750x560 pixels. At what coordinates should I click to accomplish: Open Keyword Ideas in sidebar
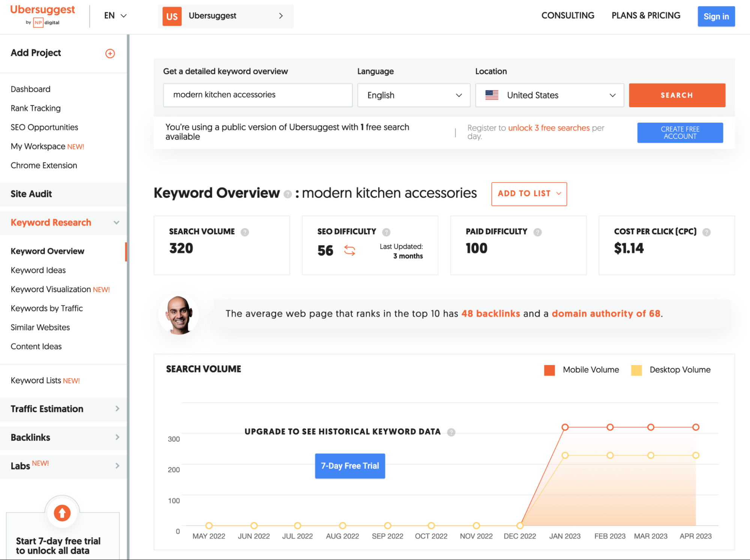coord(38,270)
